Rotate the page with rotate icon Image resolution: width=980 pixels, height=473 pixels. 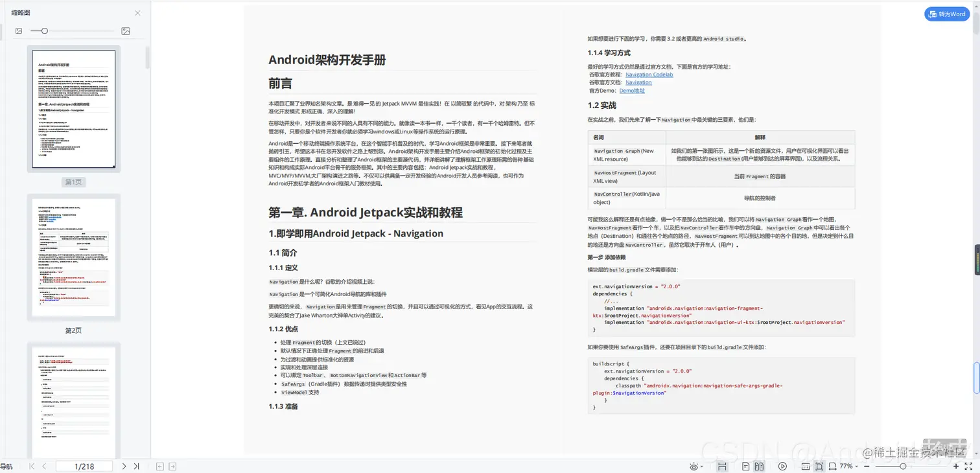(832, 466)
